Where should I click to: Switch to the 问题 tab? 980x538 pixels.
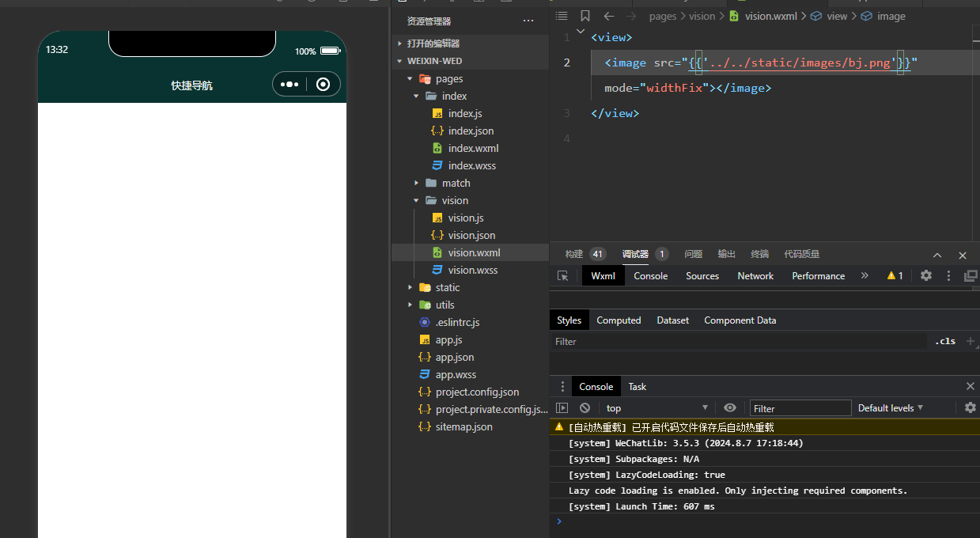click(693, 254)
